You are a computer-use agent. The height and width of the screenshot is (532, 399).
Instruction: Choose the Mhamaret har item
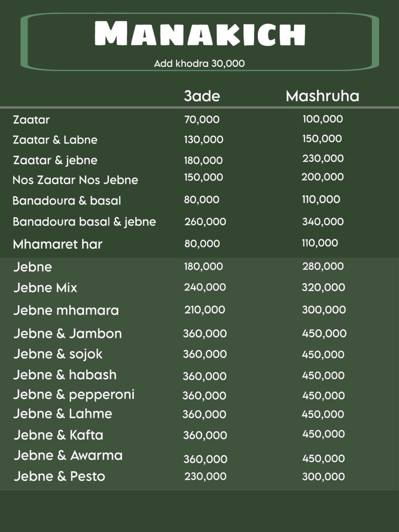[57, 244]
